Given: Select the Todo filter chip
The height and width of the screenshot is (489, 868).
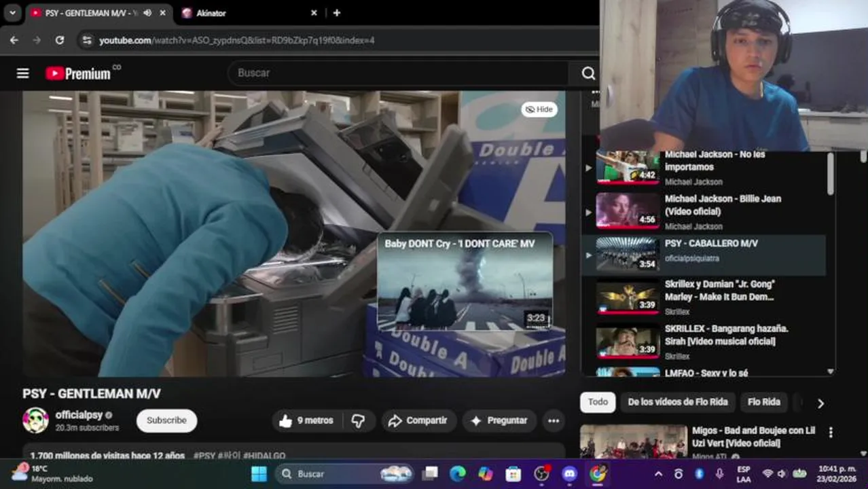Looking at the screenshot, I should click(x=598, y=402).
